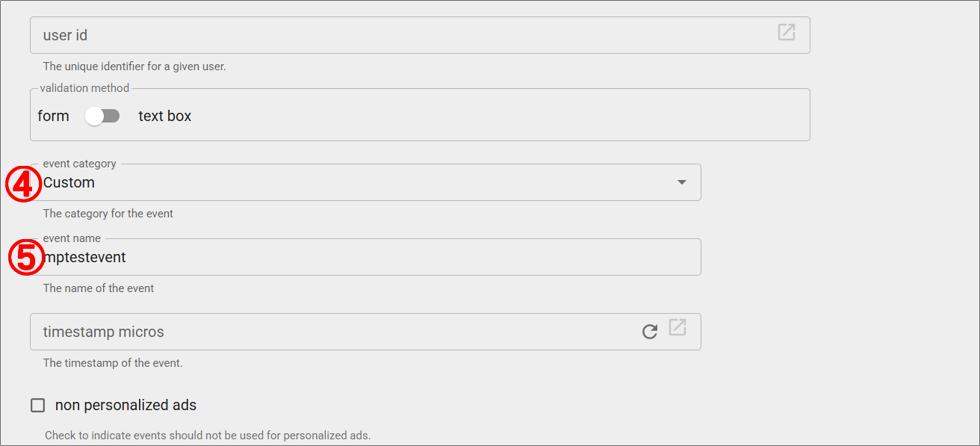
Task: Focus the timestamp micros input field
Action: coord(329,332)
